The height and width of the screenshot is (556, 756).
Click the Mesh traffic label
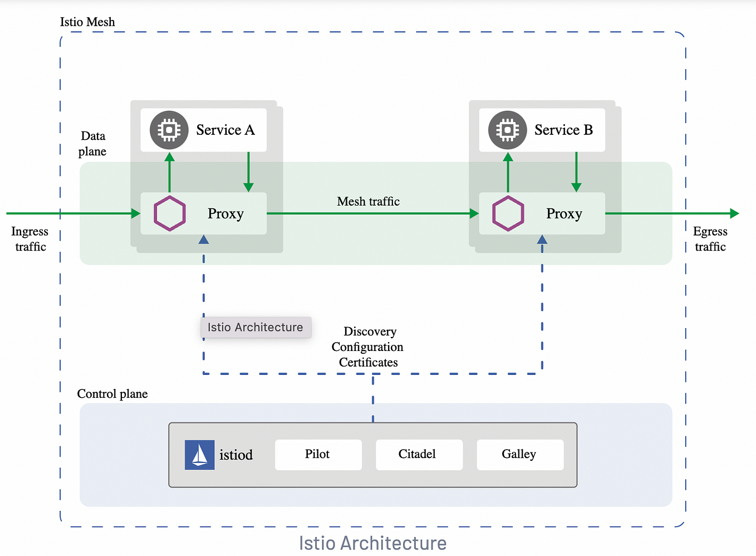click(368, 202)
